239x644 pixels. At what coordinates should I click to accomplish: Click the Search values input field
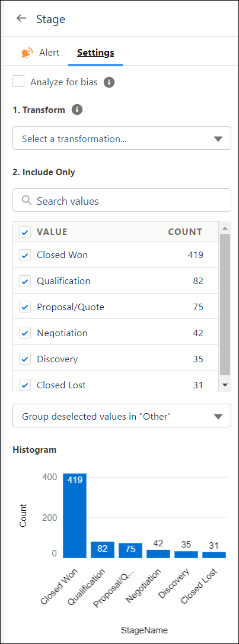[122, 201]
